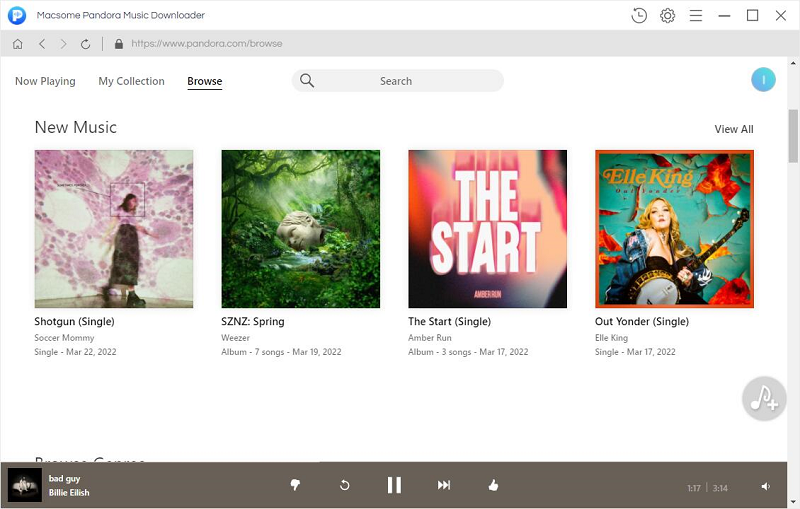The height and width of the screenshot is (509, 800).
Task: Replay the current track
Action: (x=345, y=485)
